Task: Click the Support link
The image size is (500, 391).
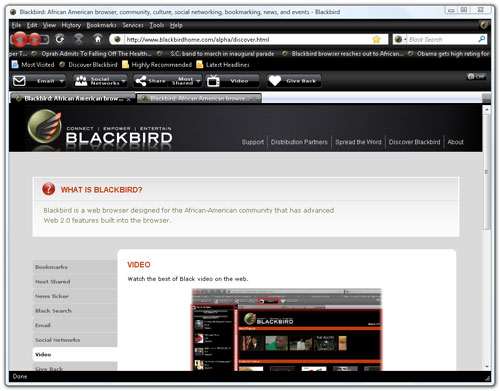Action: pyautogui.click(x=253, y=142)
